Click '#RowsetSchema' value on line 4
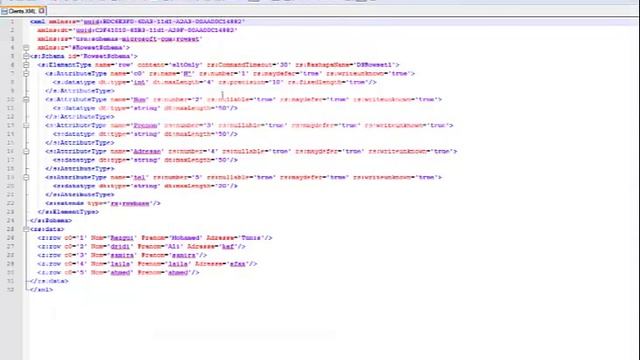 point(99,48)
